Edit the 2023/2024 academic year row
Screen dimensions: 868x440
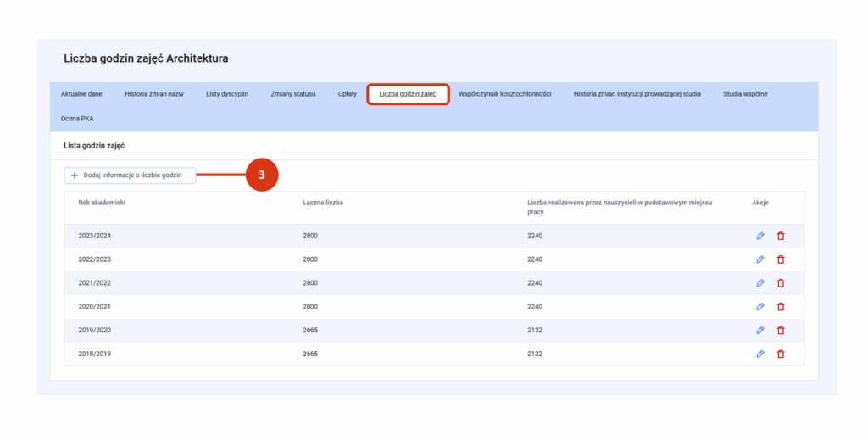[760, 236]
